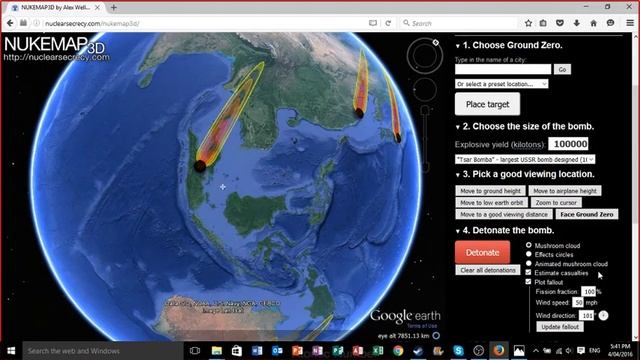Go to the Firefox home page icon
The image size is (640, 360).
tap(593, 23)
